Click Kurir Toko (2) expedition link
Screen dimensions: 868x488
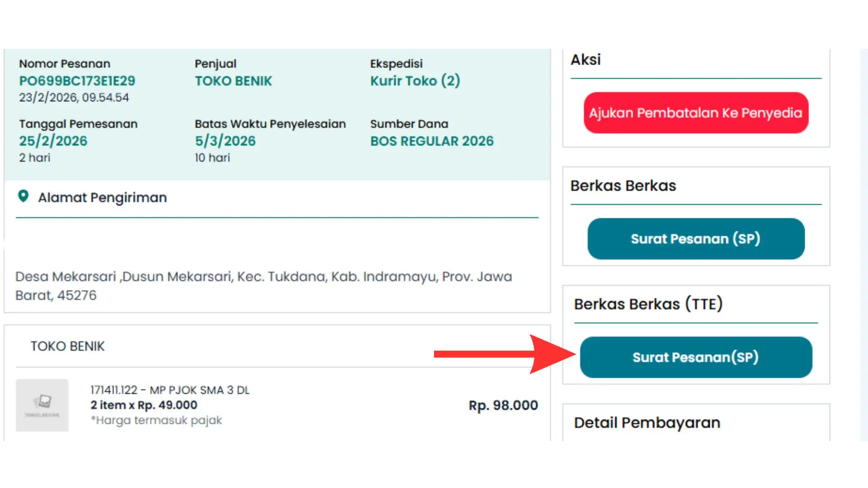(415, 81)
